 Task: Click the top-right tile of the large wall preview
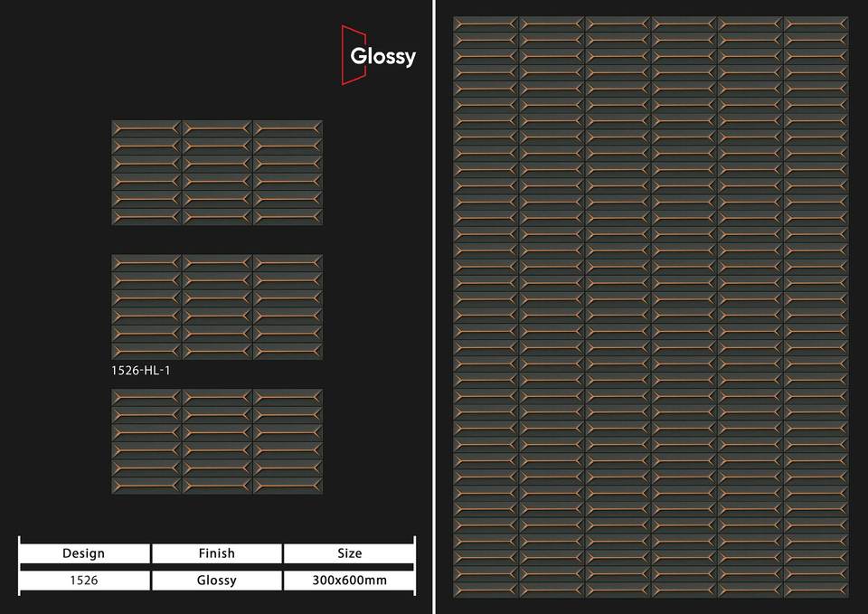[816, 24]
